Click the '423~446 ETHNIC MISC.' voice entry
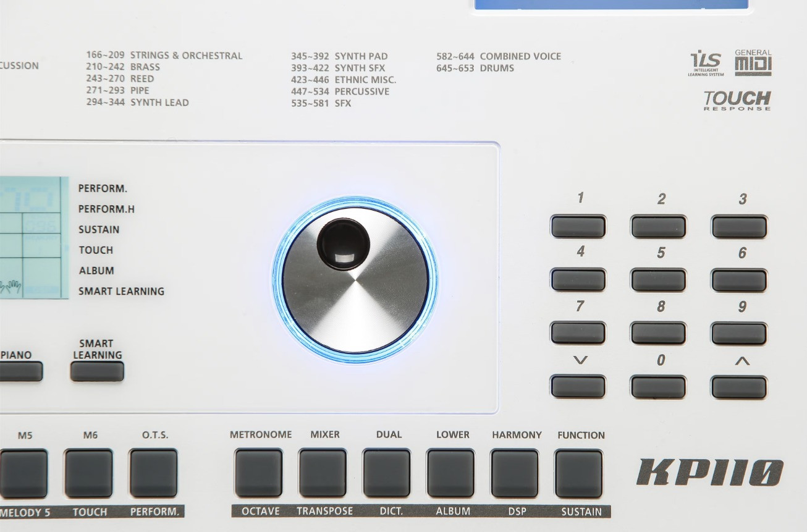Viewport: 807px width, 532px height. coord(344,80)
